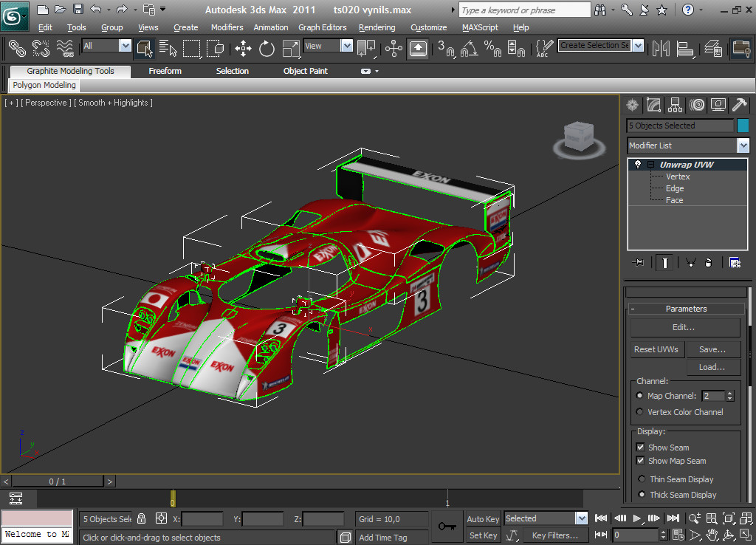Open the Graph Editors menu

[x=323, y=27]
